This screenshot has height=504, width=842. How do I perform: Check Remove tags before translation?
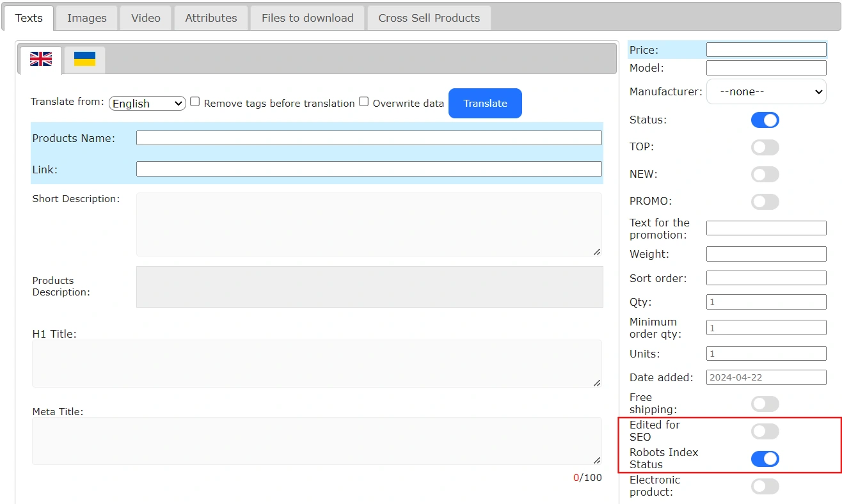[x=195, y=102]
